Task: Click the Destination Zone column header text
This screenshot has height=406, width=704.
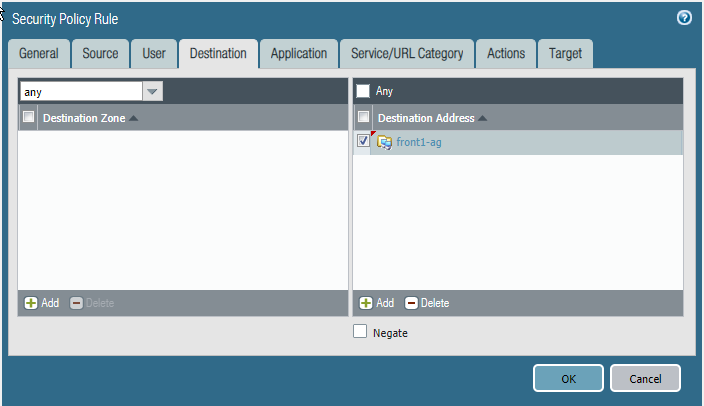Action: click(x=84, y=118)
